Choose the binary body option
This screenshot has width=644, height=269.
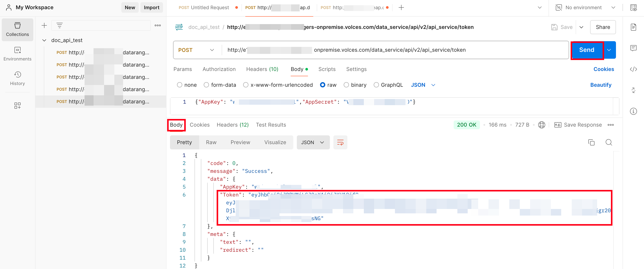pyautogui.click(x=346, y=85)
